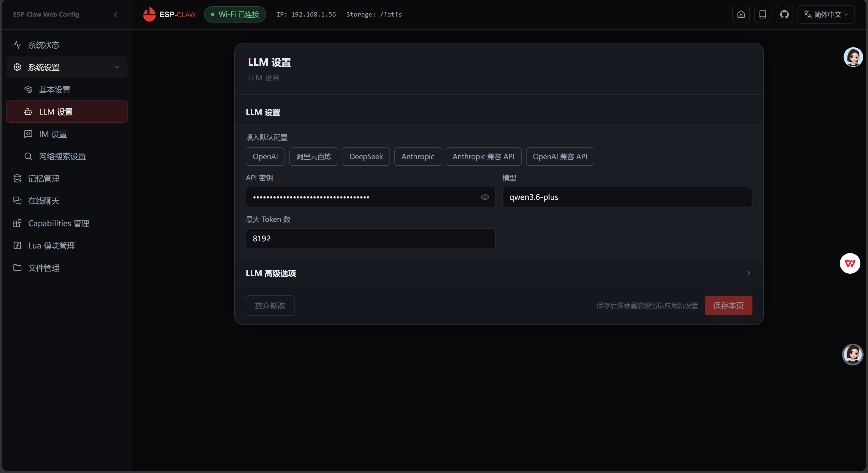Open 记忆管理
This screenshot has height=473, width=868.
[67, 178]
